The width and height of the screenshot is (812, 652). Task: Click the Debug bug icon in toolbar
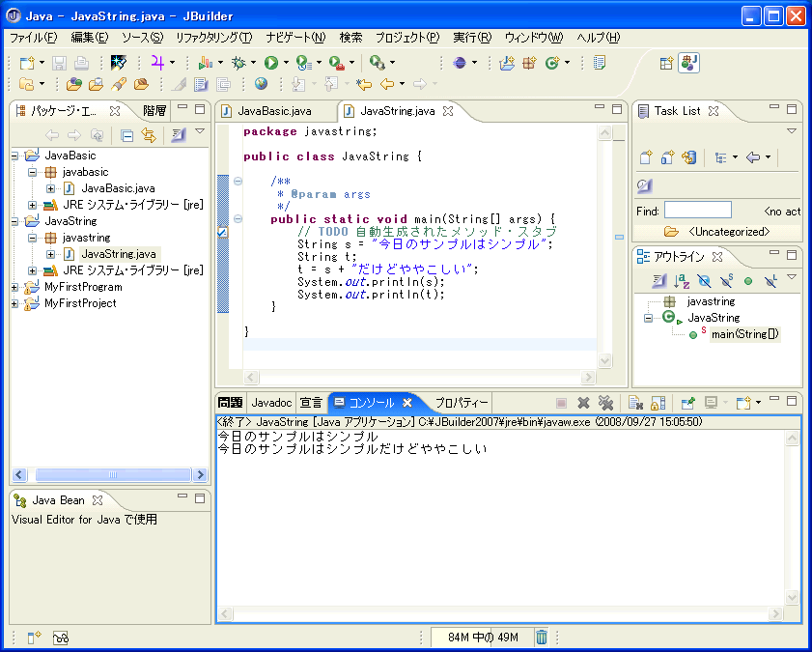click(238, 62)
